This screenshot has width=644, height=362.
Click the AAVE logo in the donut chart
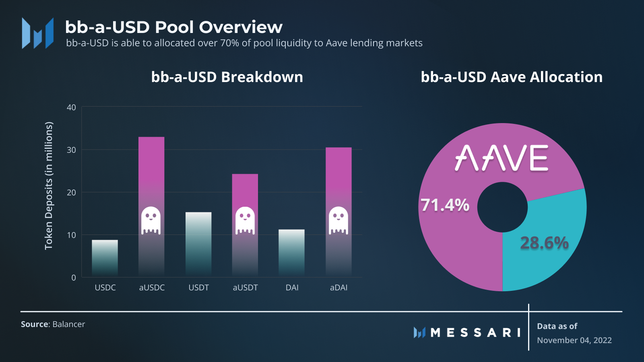pos(502,158)
